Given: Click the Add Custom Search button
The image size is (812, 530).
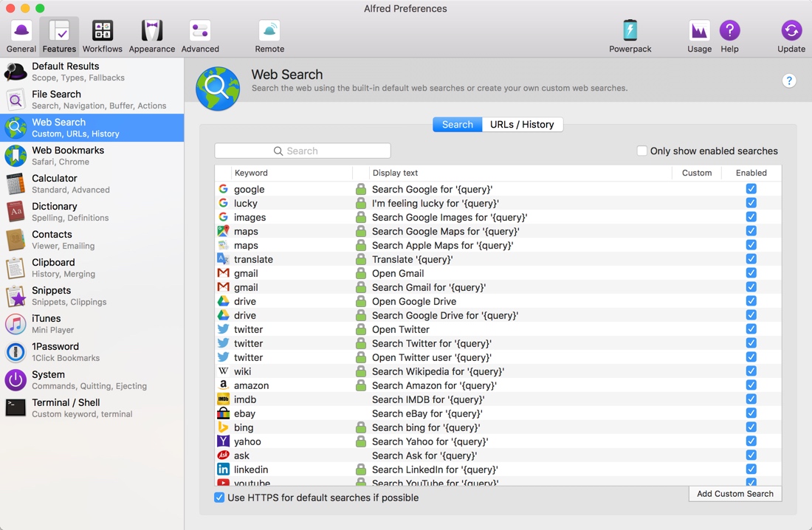Looking at the screenshot, I should [x=734, y=494].
